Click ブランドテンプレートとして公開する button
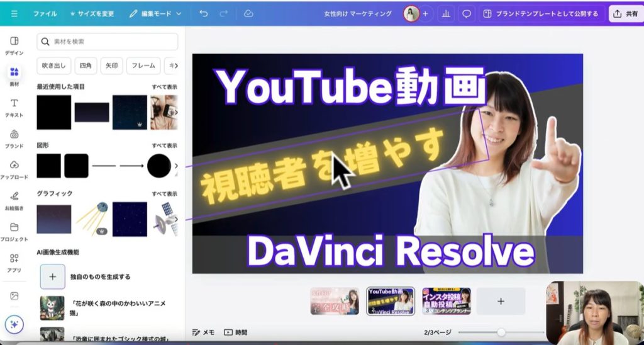The width and height of the screenshot is (644, 345). (x=541, y=13)
